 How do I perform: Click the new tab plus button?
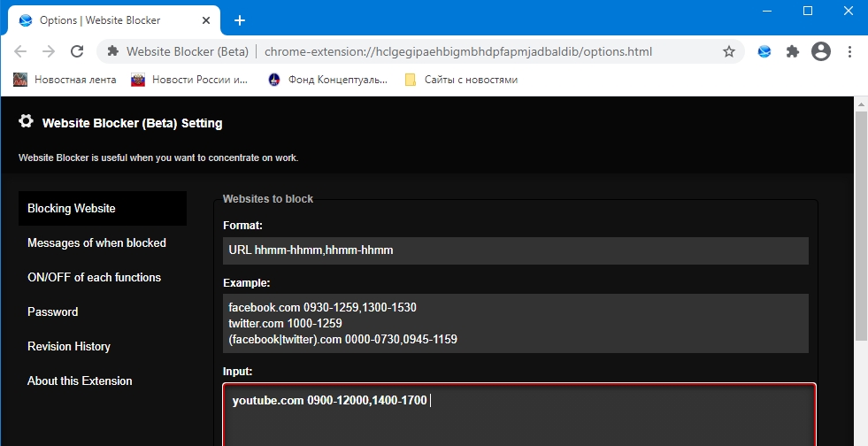[240, 20]
